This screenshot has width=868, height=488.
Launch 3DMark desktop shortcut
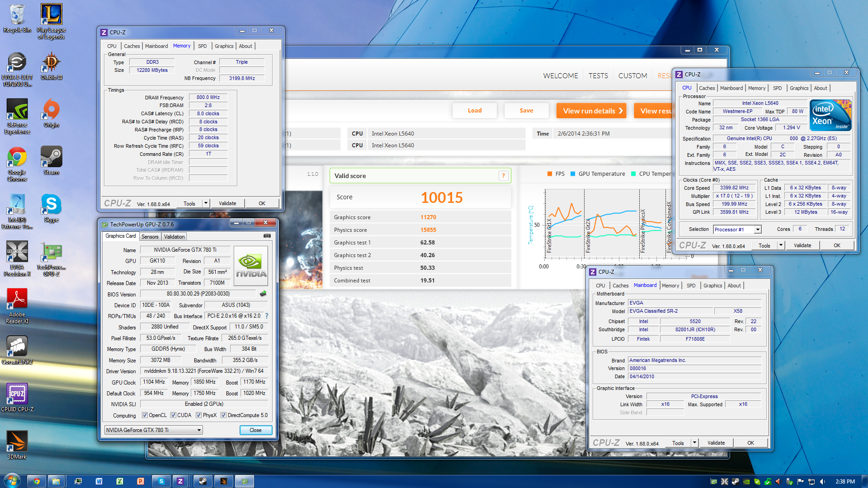point(17,445)
